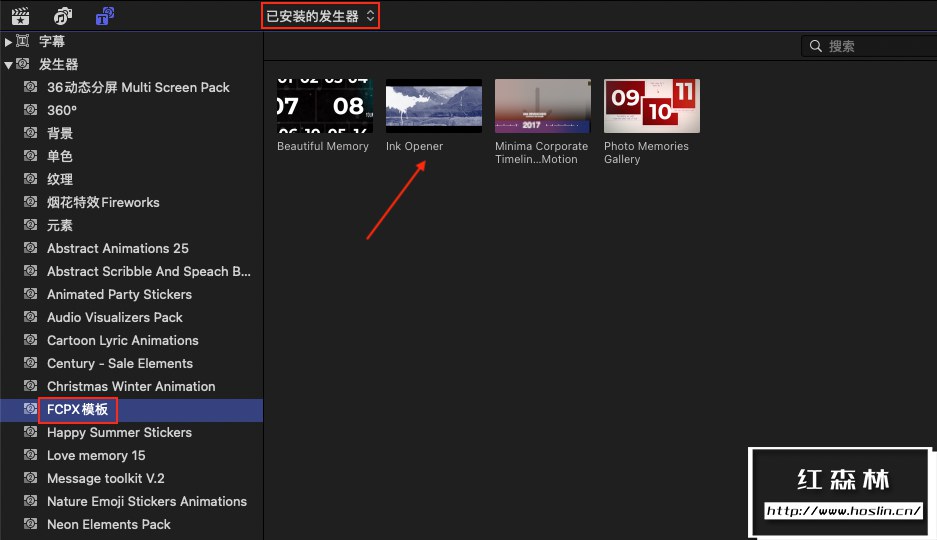Image resolution: width=937 pixels, height=540 pixels.
Task: Select Christmas Winter Animation category
Action: (x=131, y=386)
